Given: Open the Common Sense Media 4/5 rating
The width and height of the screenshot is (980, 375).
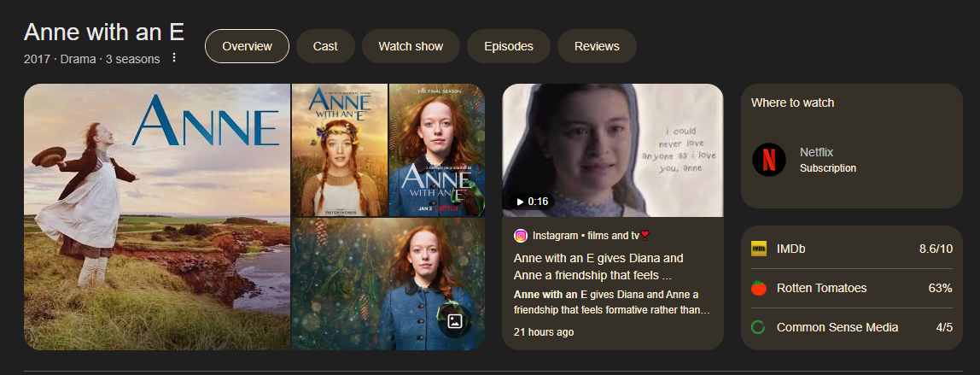Looking at the screenshot, I should [850, 328].
